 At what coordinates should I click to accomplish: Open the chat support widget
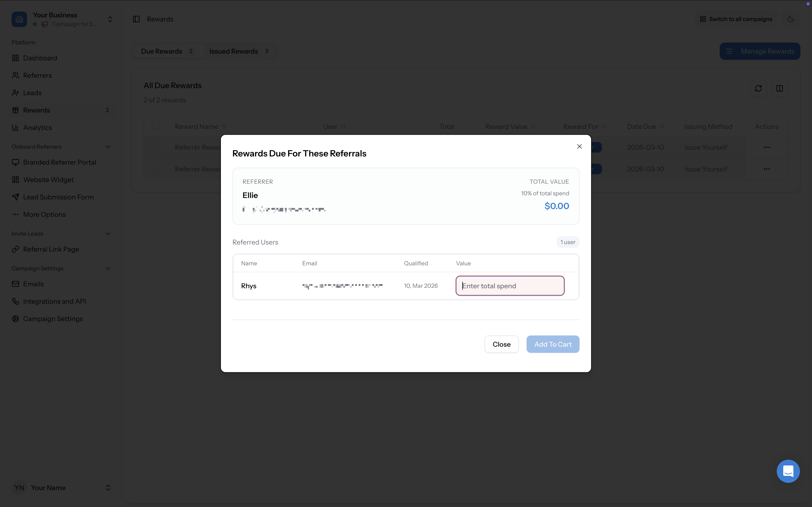tap(788, 471)
